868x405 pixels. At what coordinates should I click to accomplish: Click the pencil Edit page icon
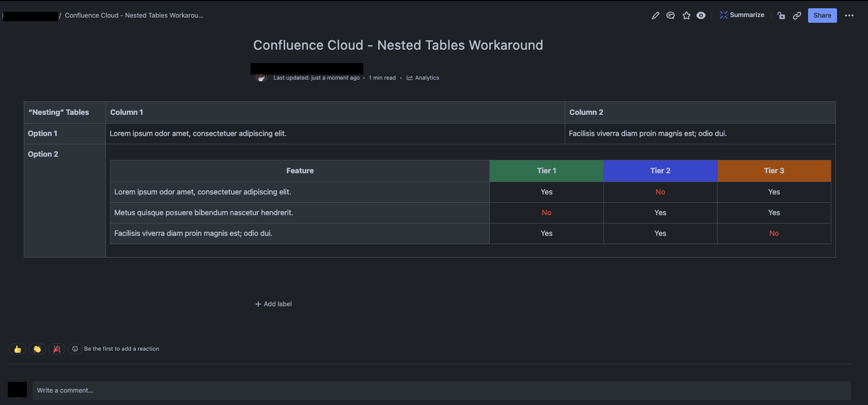click(655, 16)
